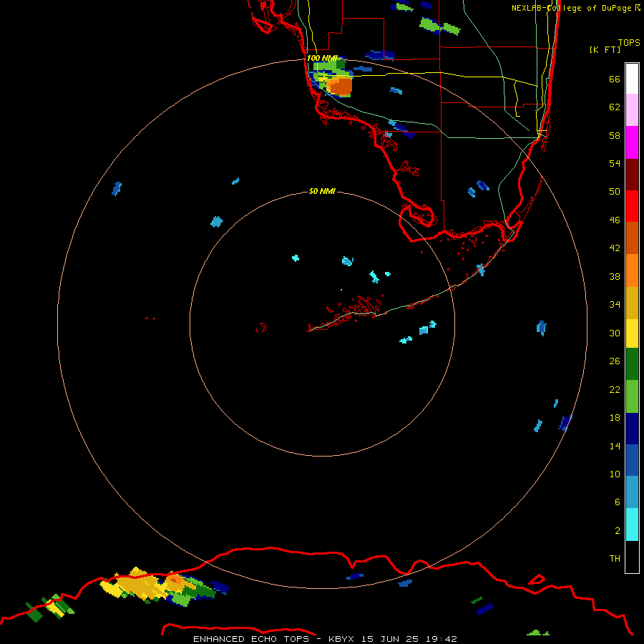This screenshot has height=644, width=644.
Task: Click the TH scale label
Action: pos(615,559)
